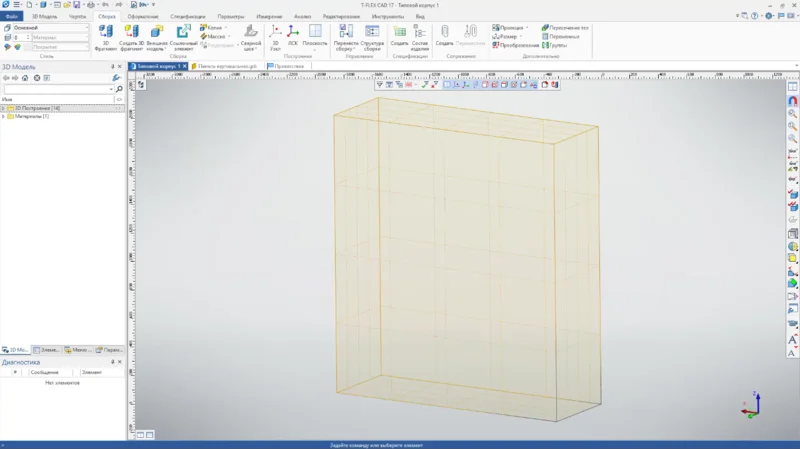This screenshot has height=449, width=800.
Task: Select the Создать 3D фрагмент tool
Action: click(x=131, y=37)
